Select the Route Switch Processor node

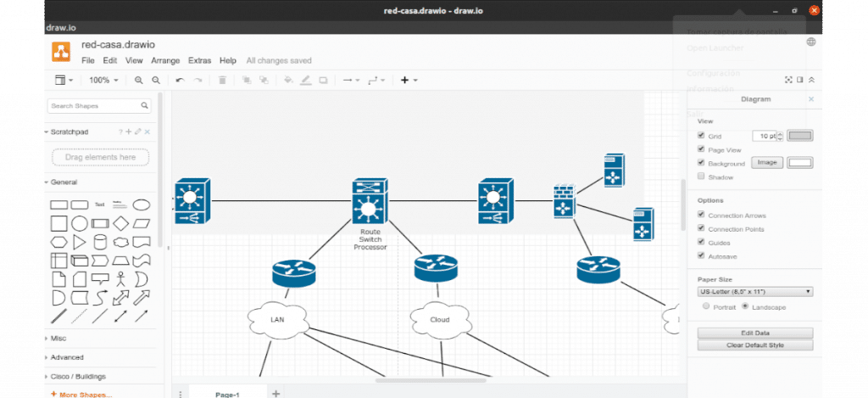(x=370, y=201)
